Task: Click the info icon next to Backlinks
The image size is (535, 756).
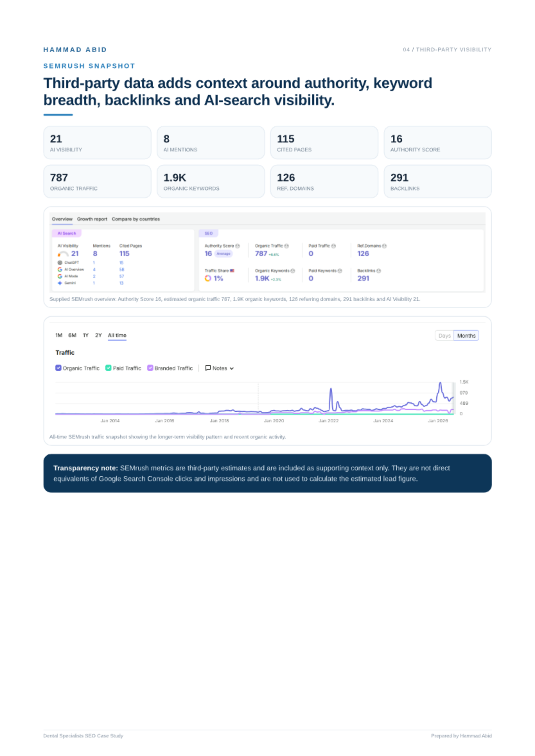Action: 379,271
